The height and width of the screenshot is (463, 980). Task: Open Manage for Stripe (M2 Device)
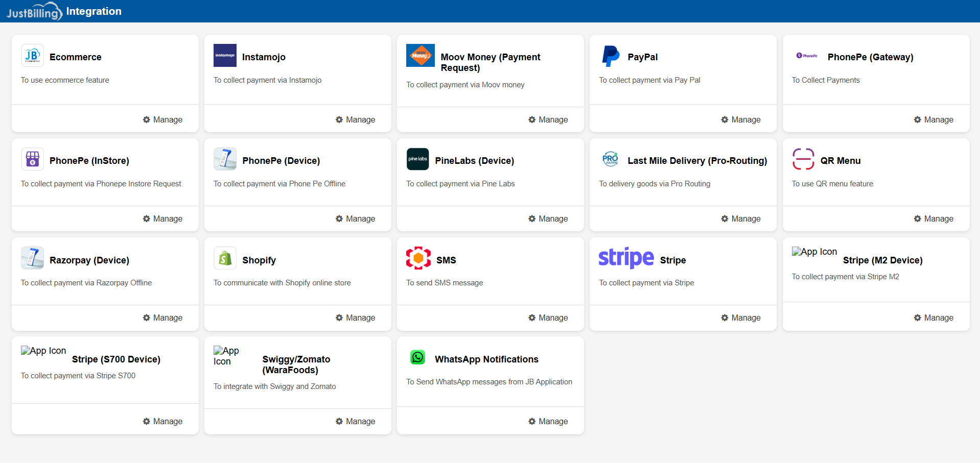[933, 318]
